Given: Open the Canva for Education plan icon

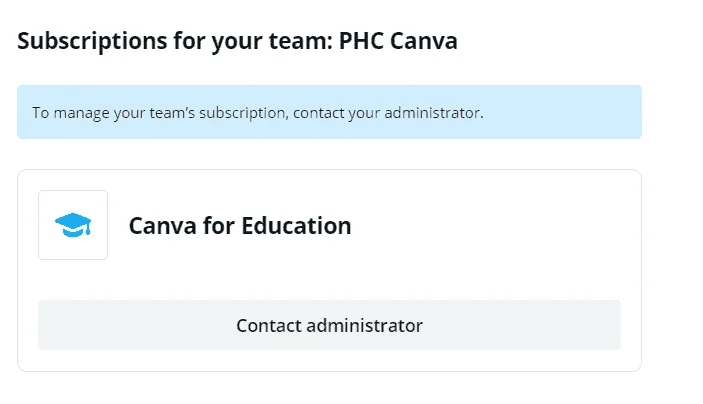Looking at the screenshot, I should pyautogui.click(x=73, y=225).
